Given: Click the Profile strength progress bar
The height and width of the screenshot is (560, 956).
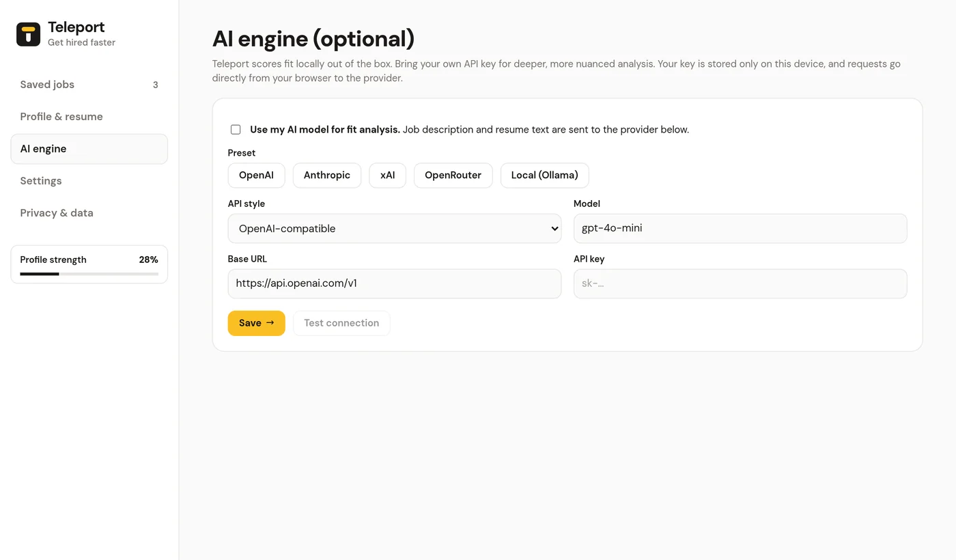Looking at the screenshot, I should click(x=89, y=274).
